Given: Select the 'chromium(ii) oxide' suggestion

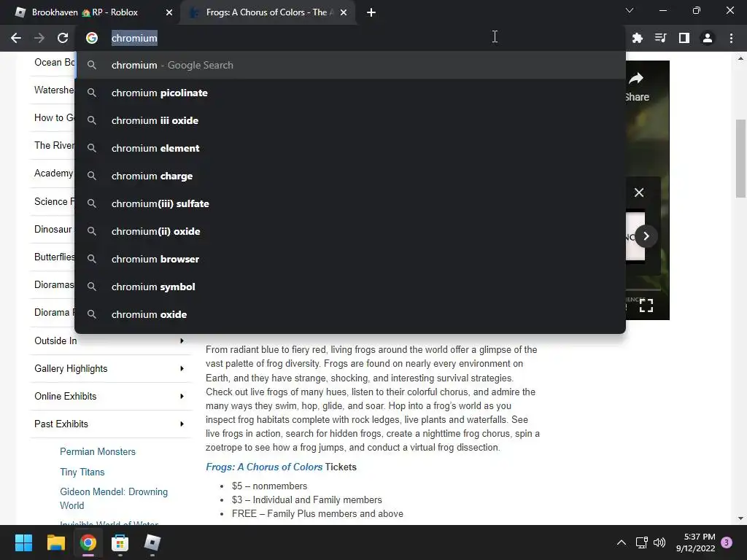Looking at the screenshot, I should (x=350, y=231).
